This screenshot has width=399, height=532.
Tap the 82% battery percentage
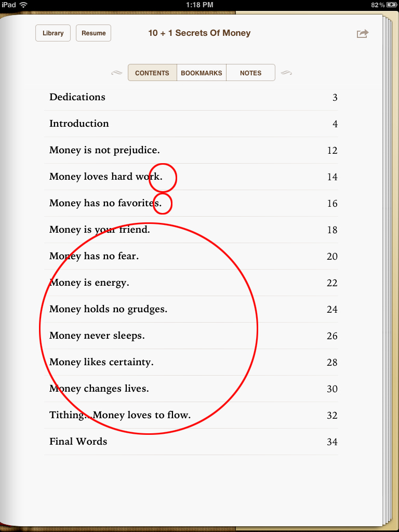pyautogui.click(x=378, y=5)
